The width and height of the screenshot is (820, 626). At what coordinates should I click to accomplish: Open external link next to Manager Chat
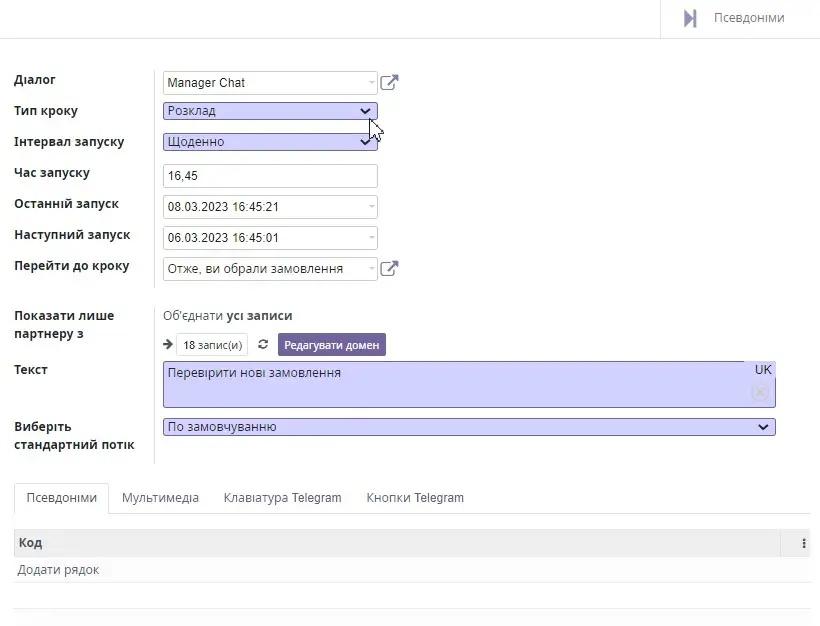tap(389, 83)
